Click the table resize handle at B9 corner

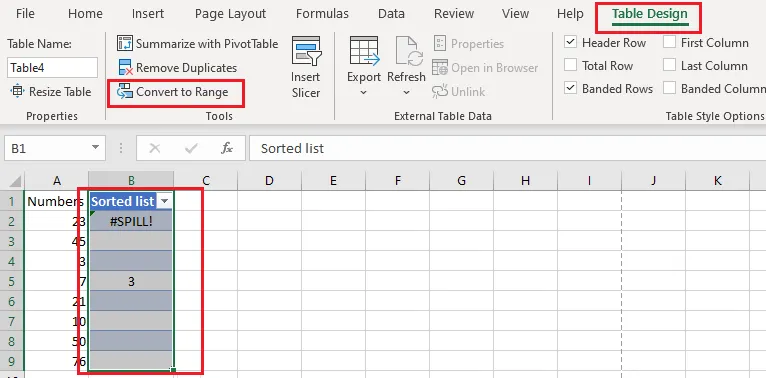click(x=172, y=370)
